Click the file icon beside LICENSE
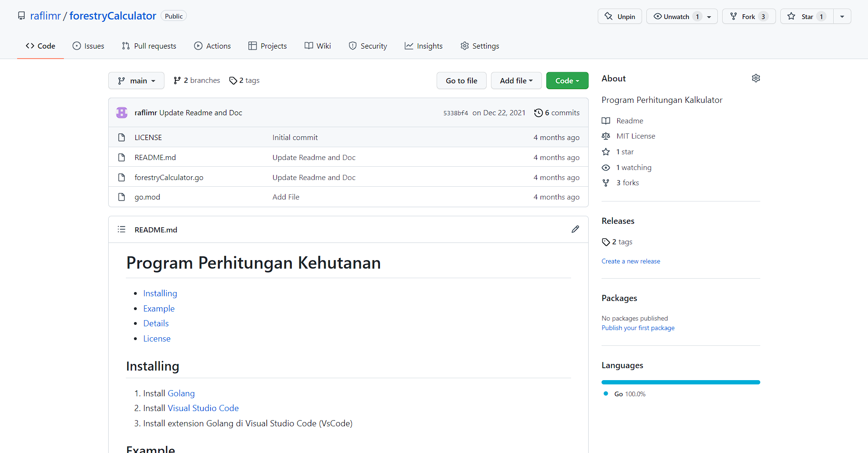The height and width of the screenshot is (453, 868). point(122,137)
